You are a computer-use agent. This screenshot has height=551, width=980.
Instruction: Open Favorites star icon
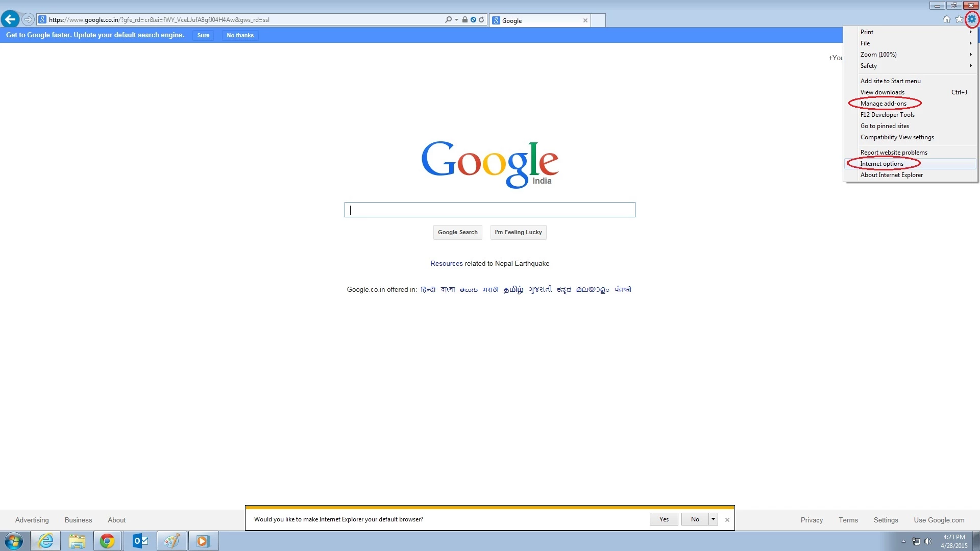[x=959, y=19]
